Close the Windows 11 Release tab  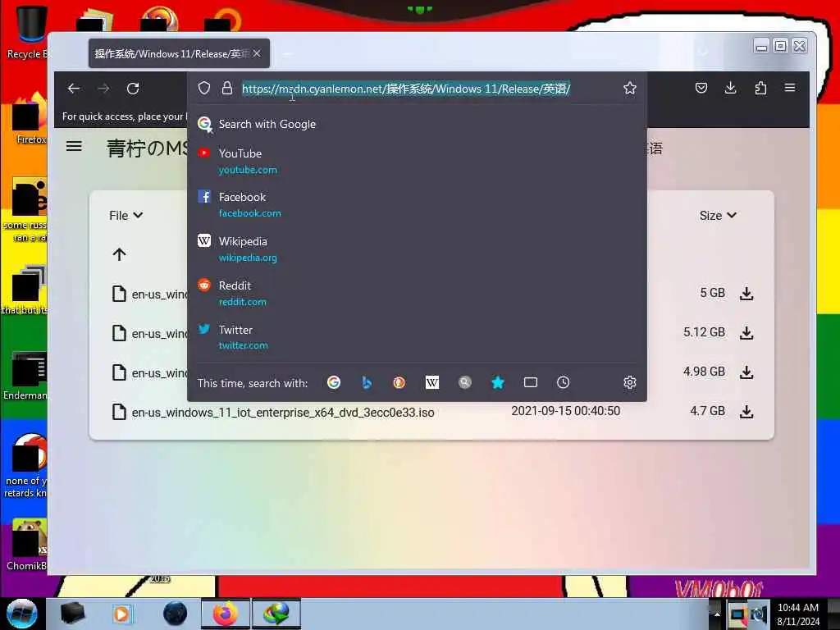[x=257, y=53]
